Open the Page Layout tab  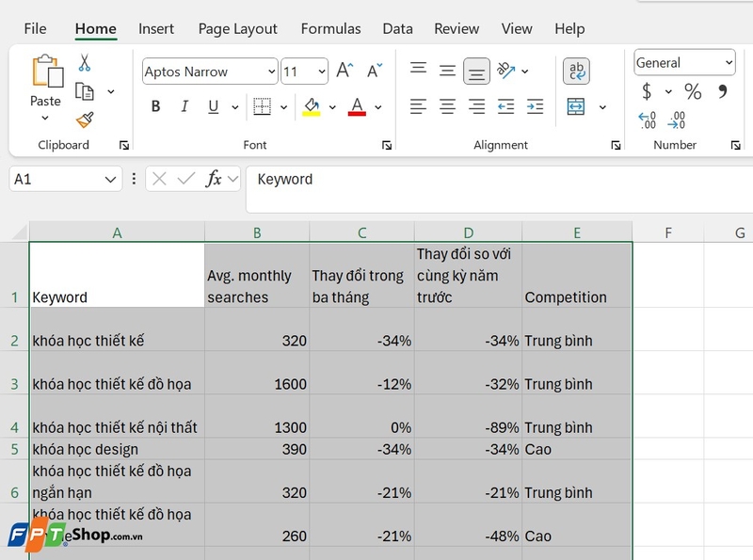point(238,29)
